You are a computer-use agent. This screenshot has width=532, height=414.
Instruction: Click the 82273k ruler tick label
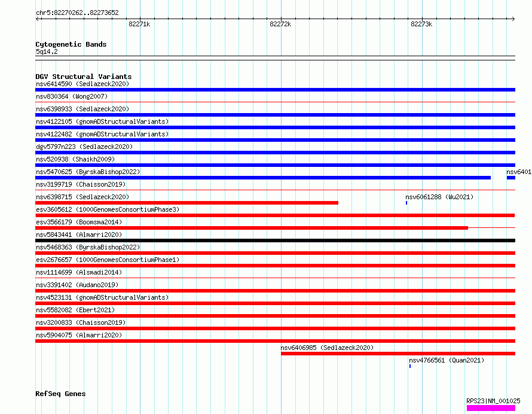[421, 24]
